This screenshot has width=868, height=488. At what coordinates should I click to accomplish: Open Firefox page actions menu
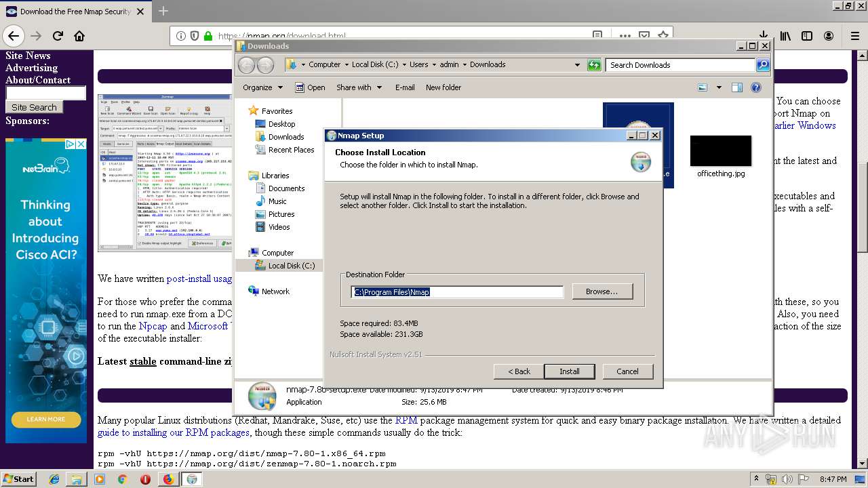tap(625, 36)
